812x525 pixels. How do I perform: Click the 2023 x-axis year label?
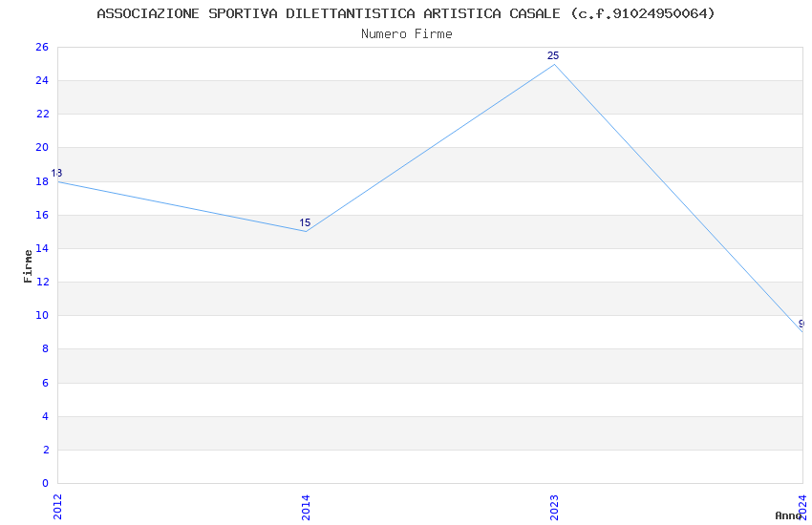point(554,506)
